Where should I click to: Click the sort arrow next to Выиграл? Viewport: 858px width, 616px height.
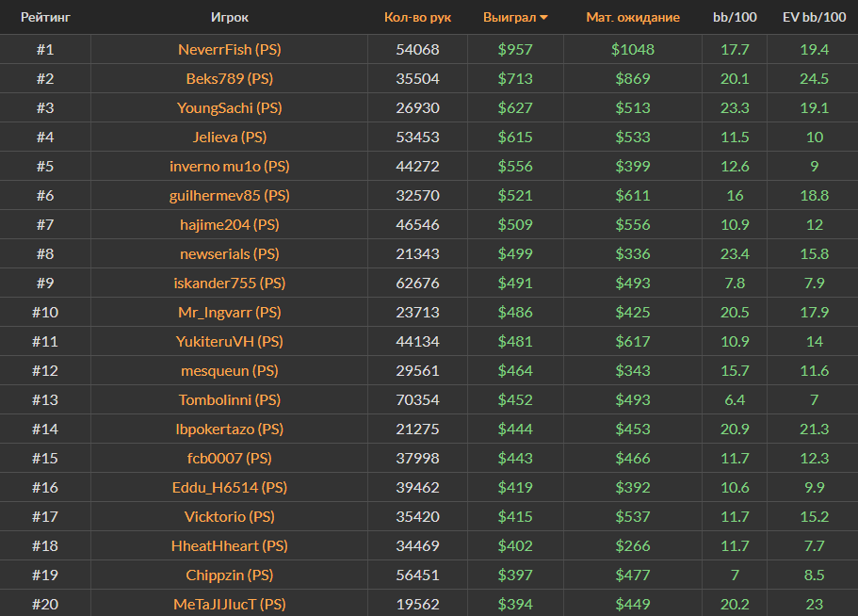pyautogui.click(x=543, y=18)
